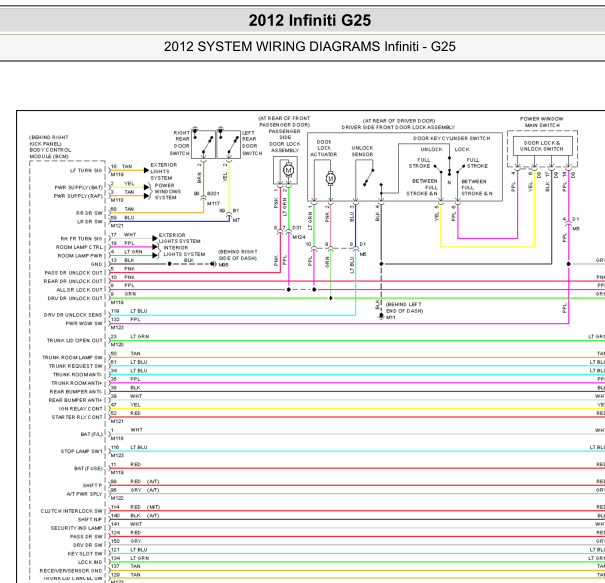Click the 'INTERIOR LIGHTS SYSTEM' reference
Image resolution: width=605 pixels, height=583 pixels.
(184, 251)
